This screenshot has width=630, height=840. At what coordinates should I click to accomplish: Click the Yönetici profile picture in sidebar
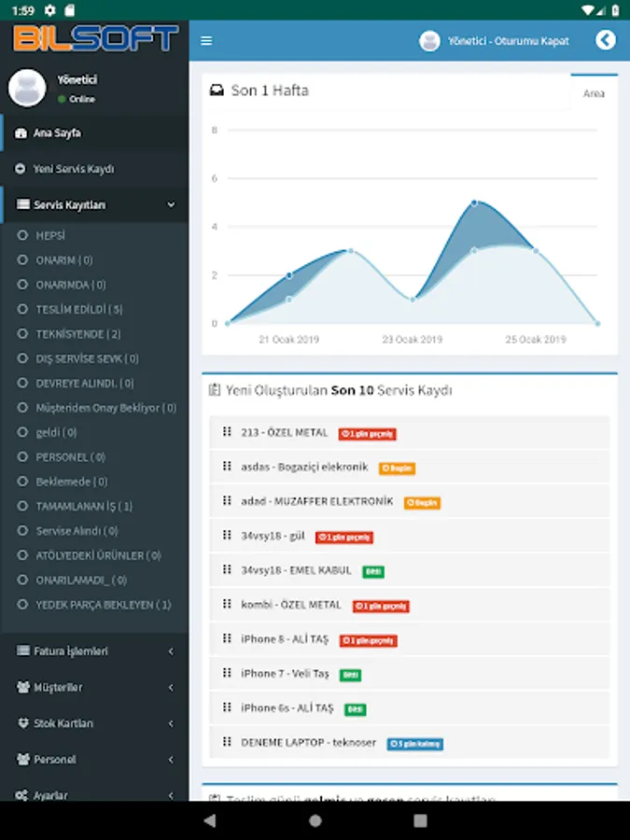coord(27,88)
